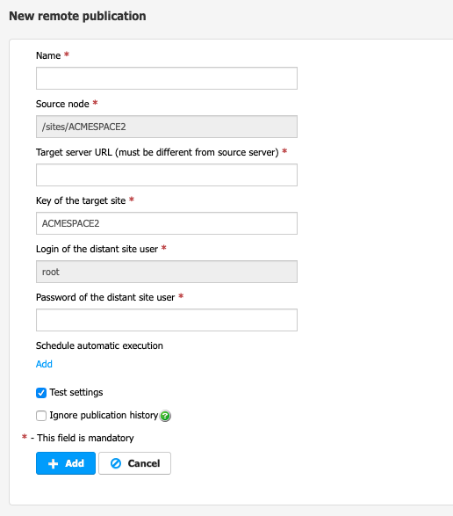
Task: Click the green help icon beside Ignore publication history
Action: [165, 416]
